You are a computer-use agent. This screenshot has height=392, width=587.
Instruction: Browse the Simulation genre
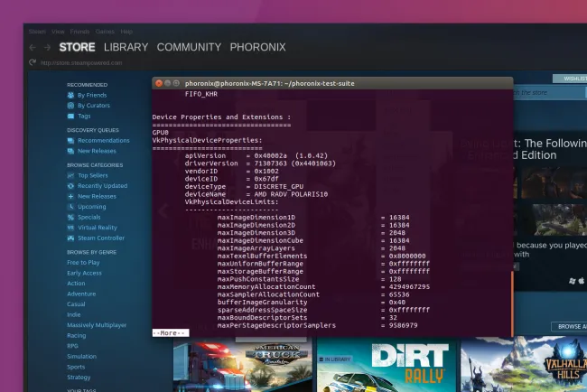pyautogui.click(x=81, y=357)
